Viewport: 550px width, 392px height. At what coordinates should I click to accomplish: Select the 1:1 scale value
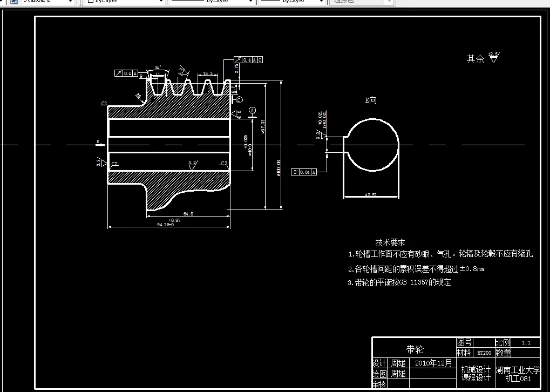point(526,343)
